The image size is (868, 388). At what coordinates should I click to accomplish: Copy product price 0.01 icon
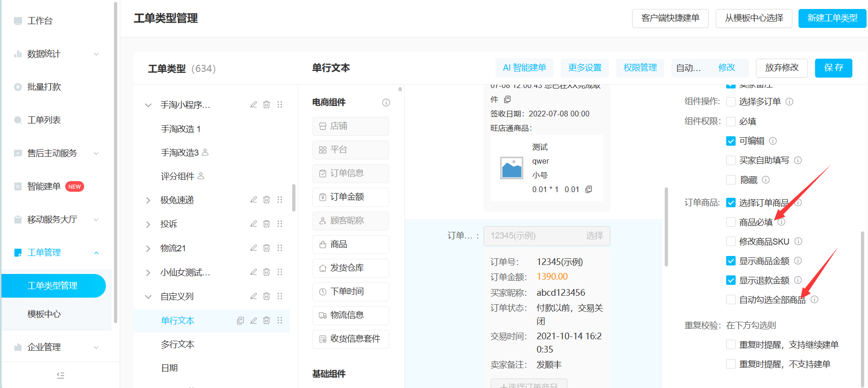(589, 189)
